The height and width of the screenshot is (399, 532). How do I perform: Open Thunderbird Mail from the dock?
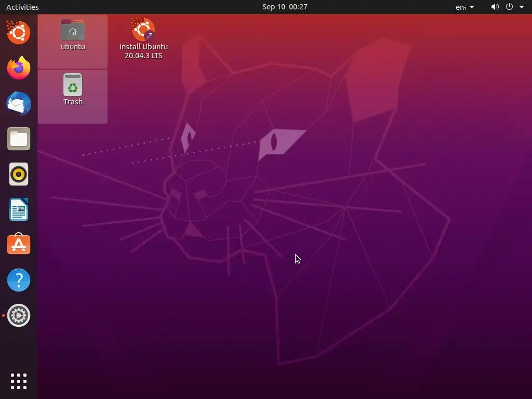tap(19, 103)
